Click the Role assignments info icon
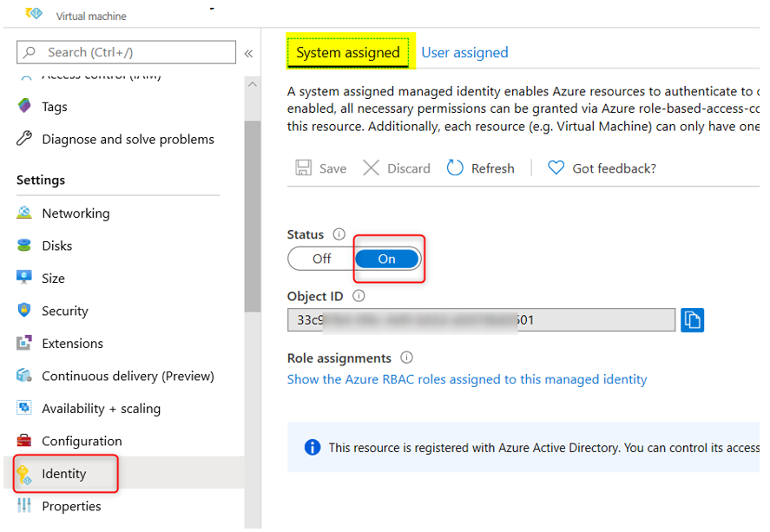The image size is (770, 532). click(406, 358)
